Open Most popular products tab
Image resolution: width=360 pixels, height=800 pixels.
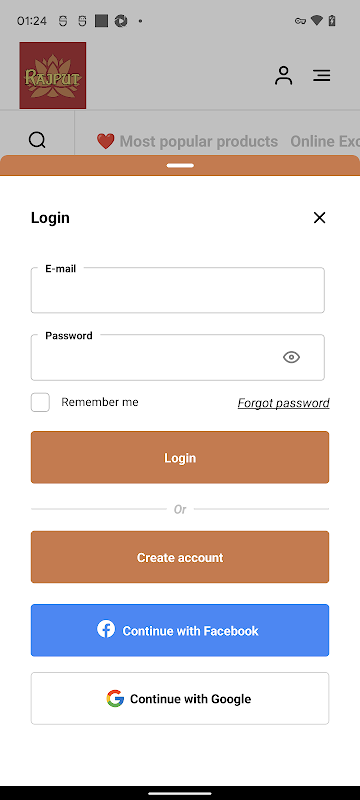click(x=199, y=141)
